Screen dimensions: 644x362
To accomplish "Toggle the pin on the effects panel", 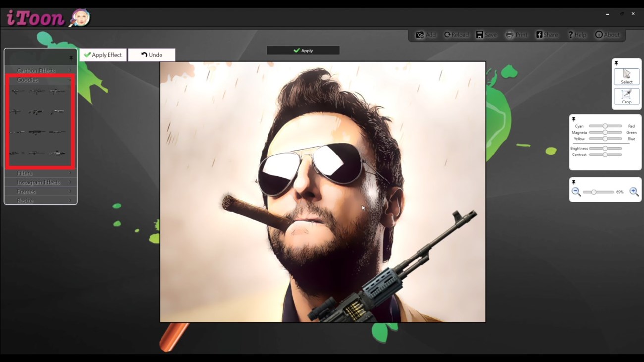I will point(71,58).
